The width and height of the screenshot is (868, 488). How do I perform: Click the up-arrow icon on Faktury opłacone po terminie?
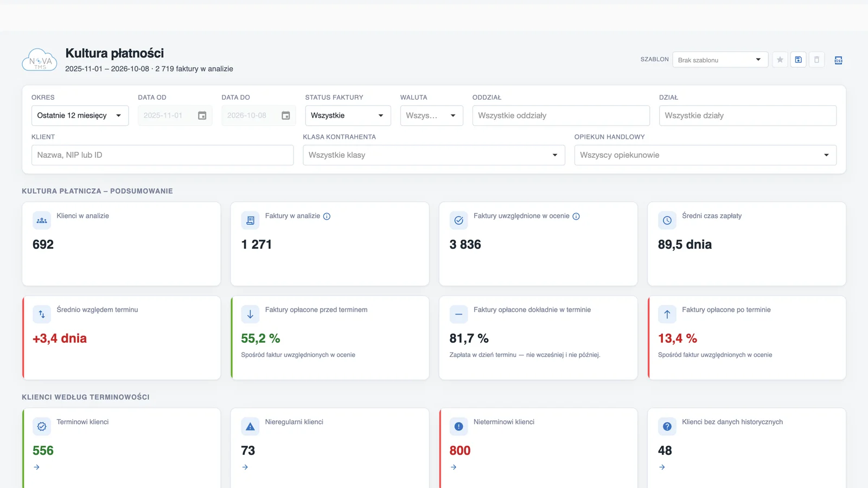pos(667,314)
